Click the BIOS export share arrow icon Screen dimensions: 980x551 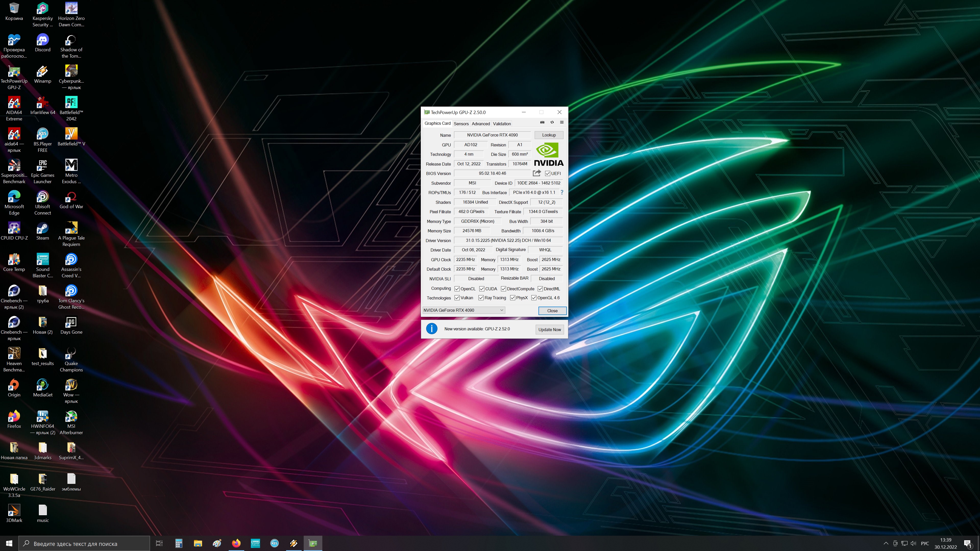[x=536, y=173]
